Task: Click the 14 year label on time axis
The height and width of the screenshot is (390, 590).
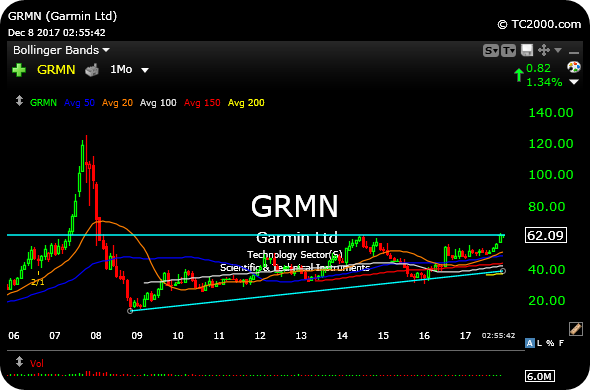Action: point(342,335)
